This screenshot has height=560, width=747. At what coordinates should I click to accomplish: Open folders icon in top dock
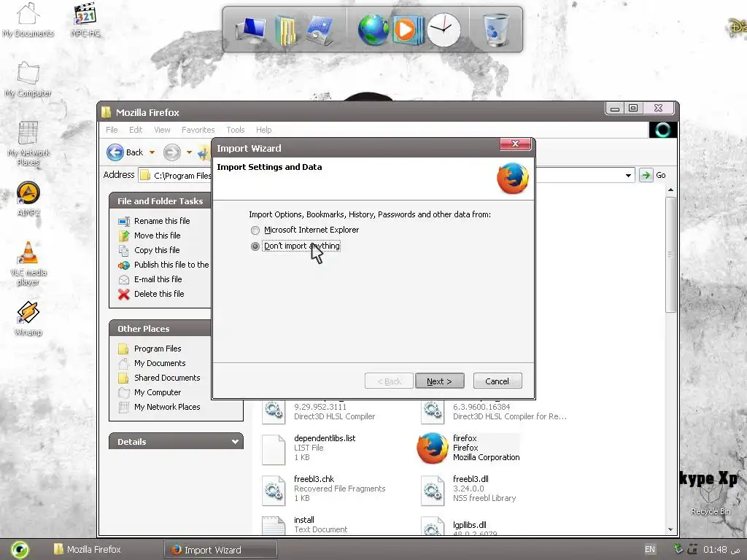pos(286,31)
